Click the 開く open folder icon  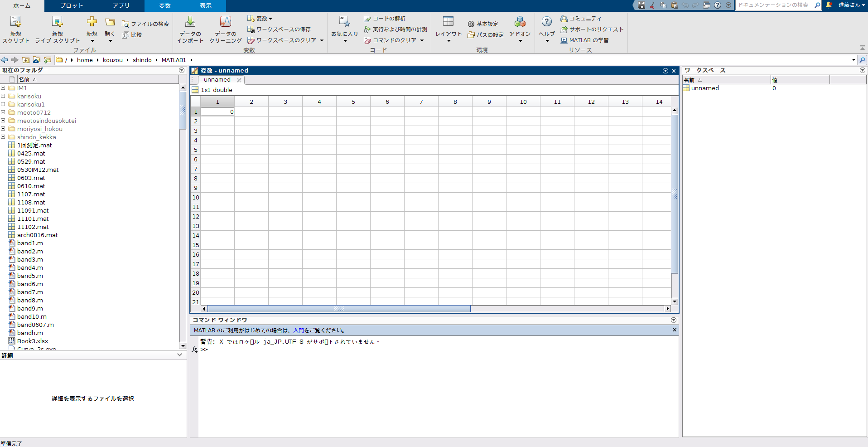tap(110, 23)
